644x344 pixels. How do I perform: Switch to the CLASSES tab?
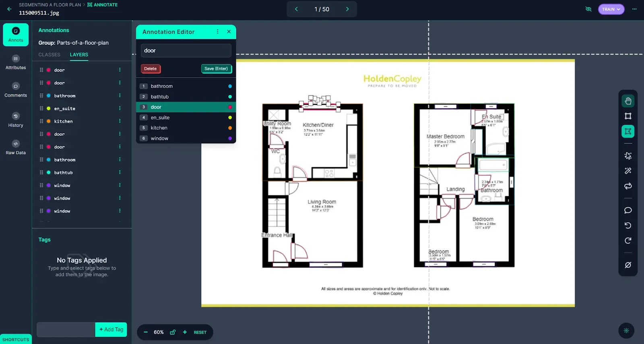point(49,55)
